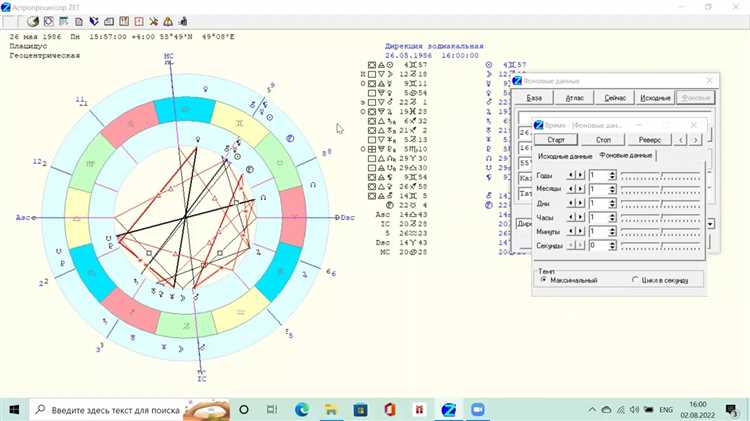Screen dimensions: 750x421
Task: Open Task View on the taskbar
Action: click(272, 410)
